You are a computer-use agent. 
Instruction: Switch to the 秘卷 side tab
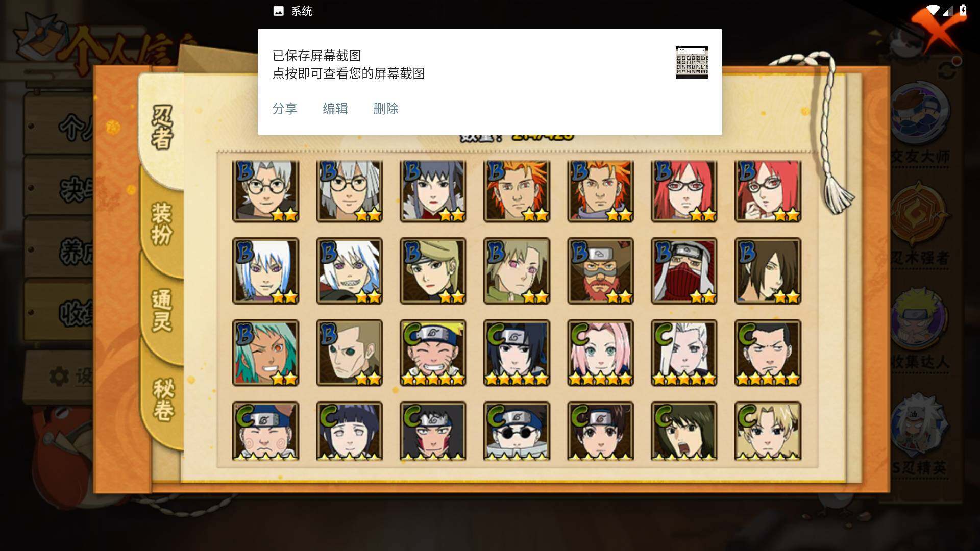point(163,400)
